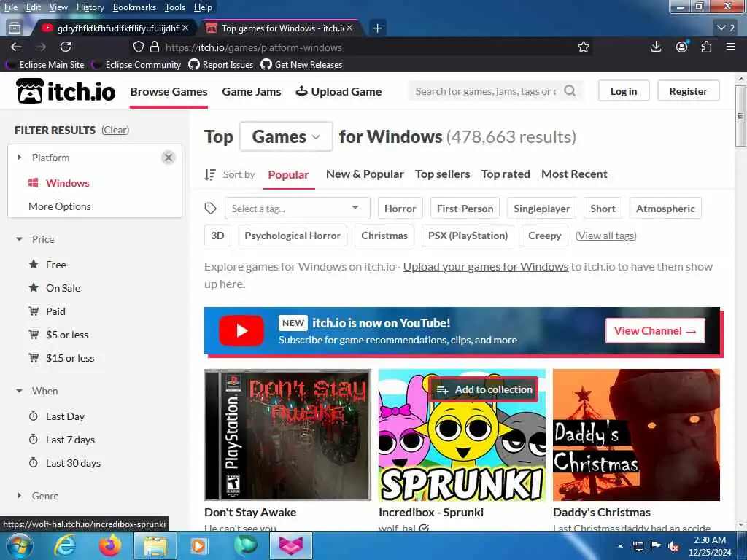747x560 pixels.
Task: Click the site padlock security icon
Action: click(x=155, y=47)
